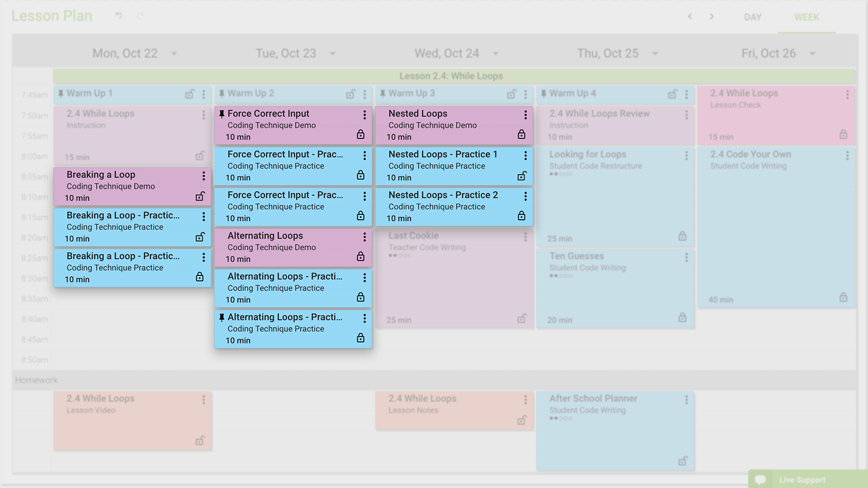The width and height of the screenshot is (868, 488).
Task: Switch to the DAY view tab
Action: (x=753, y=17)
